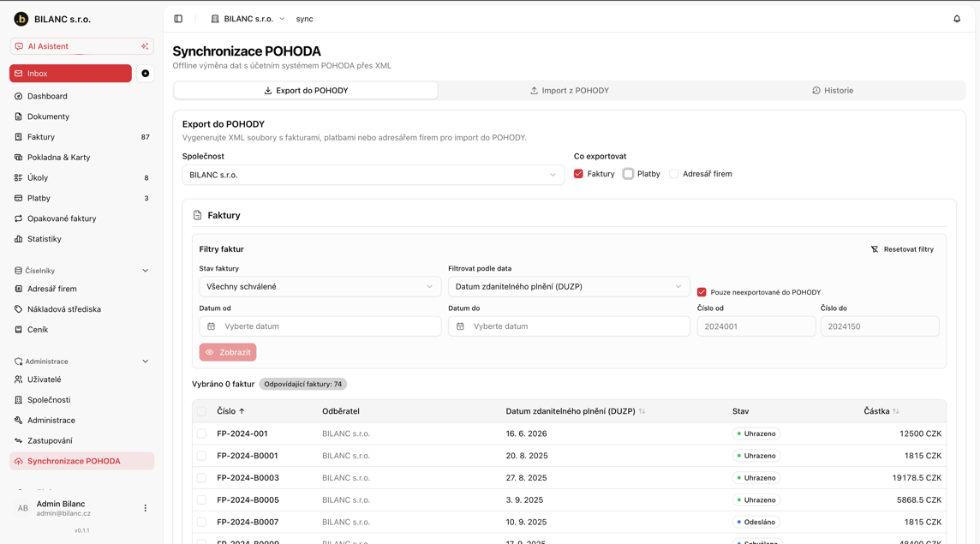This screenshot has height=544, width=980.
Task: Click calendar icon in Datum od
Action: coord(212,326)
